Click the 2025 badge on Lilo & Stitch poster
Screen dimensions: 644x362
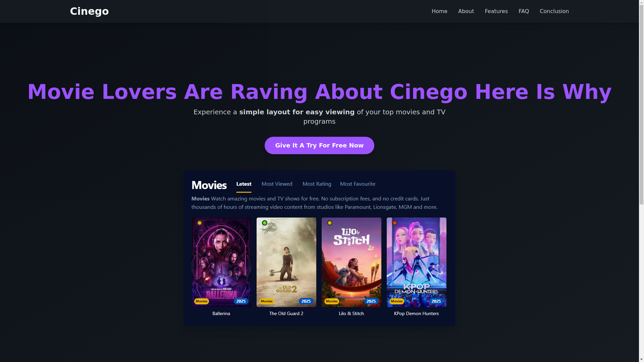[x=371, y=301]
